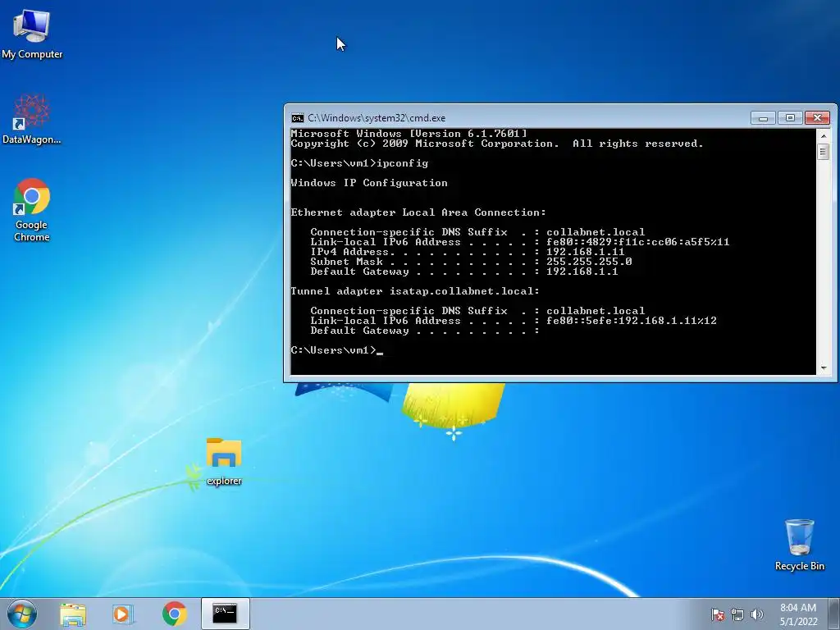The height and width of the screenshot is (630, 840).
Task: Show the date and time clock
Action: 798,614
